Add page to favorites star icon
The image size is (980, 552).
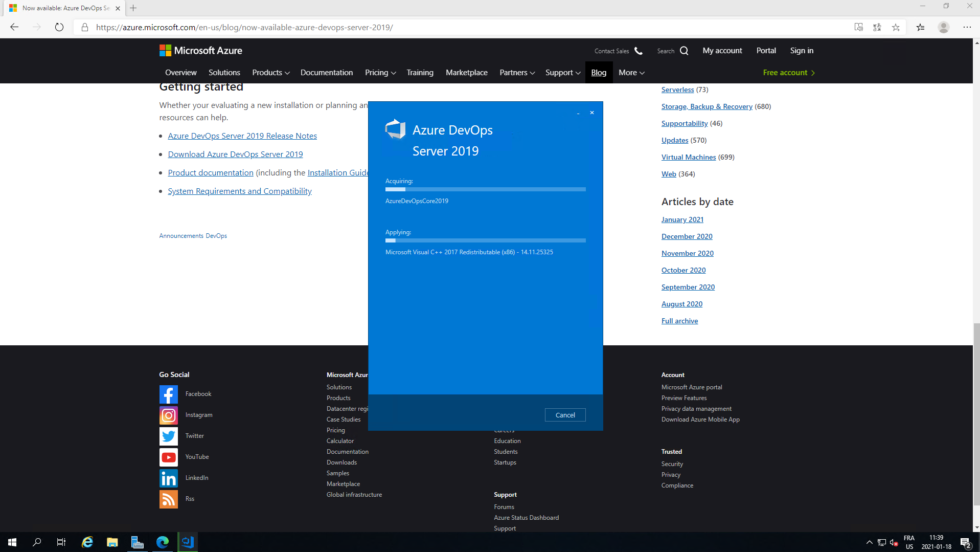[x=896, y=27]
